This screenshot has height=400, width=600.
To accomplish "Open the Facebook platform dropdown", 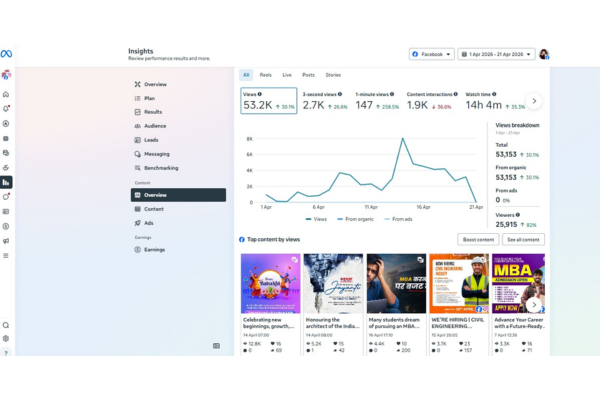I will [432, 54].
